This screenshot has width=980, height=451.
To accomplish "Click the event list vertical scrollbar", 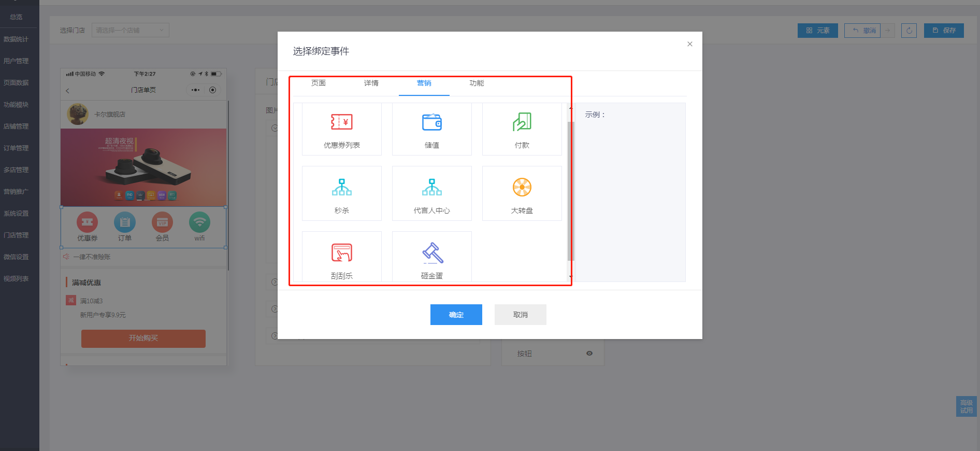I will tap(570, 192).
